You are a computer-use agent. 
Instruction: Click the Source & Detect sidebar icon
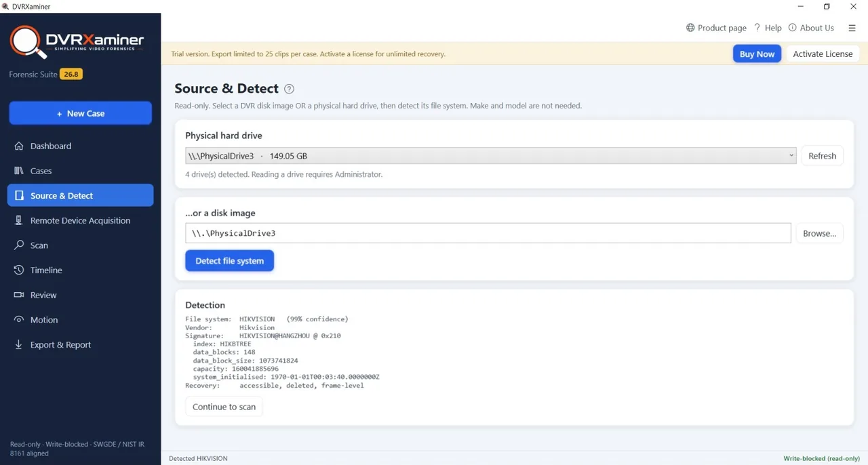pyautogui.click(x=19, y=195)
